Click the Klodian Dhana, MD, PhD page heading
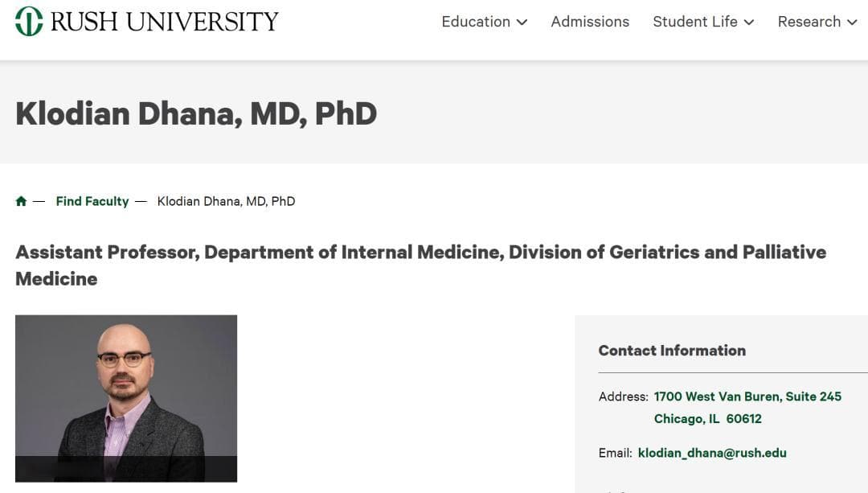This screenshot has height=493, width=868. 196,113
